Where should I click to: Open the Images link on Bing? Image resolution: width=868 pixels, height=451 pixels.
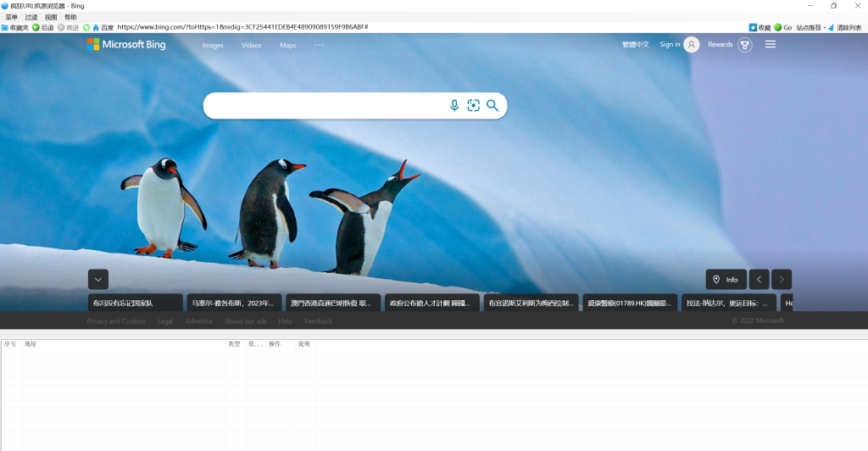pos(213,46)
